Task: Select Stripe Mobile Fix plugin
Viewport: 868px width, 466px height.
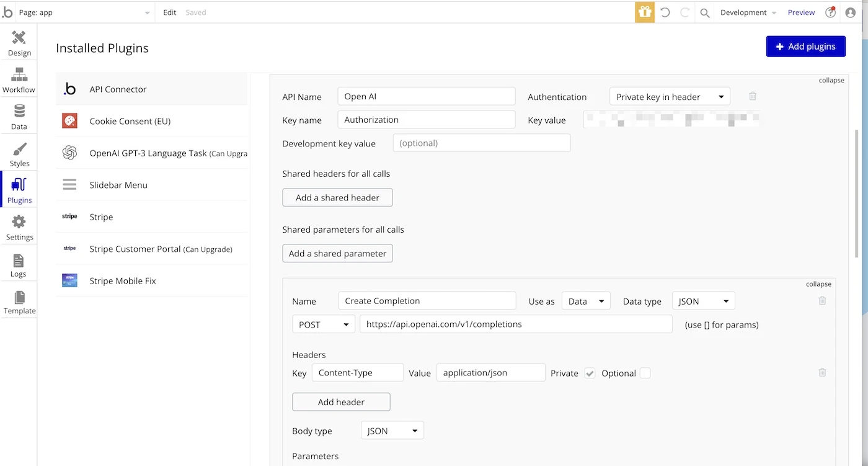Action: coord(151,280)
